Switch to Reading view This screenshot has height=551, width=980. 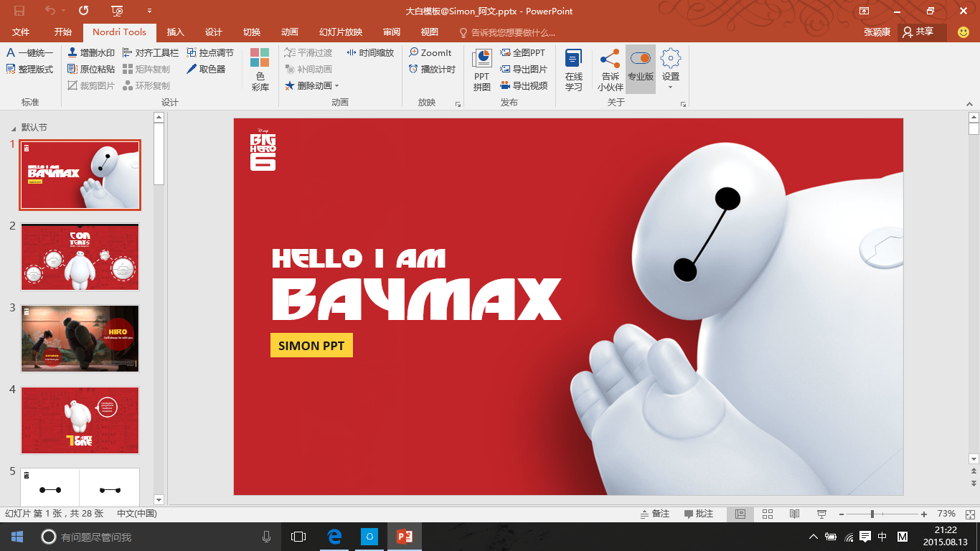[795, 514]
